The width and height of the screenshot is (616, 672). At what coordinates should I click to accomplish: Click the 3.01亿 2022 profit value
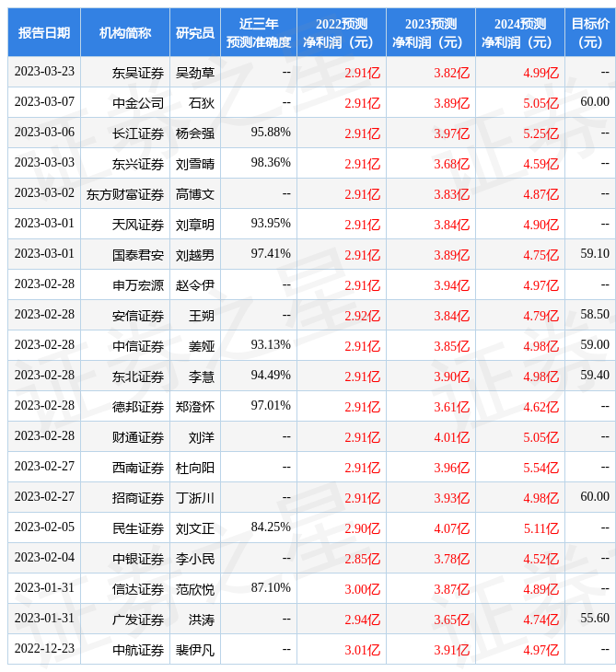pos(362,651)
